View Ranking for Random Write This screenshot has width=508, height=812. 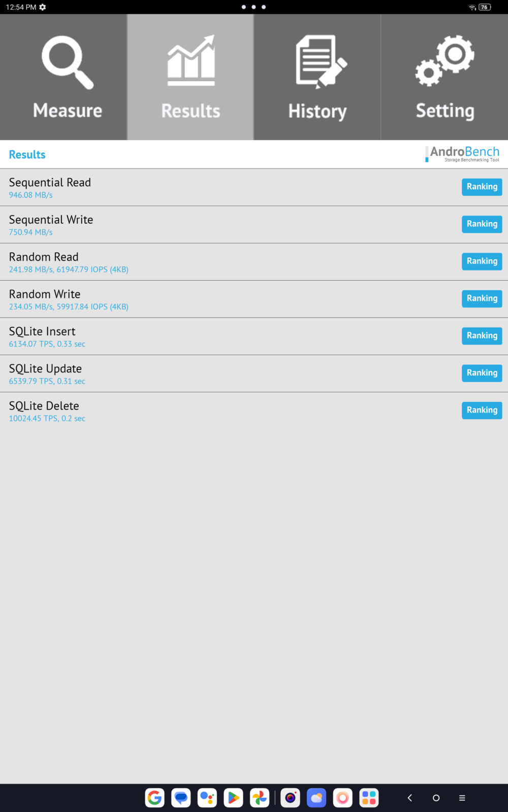[482, 298]
